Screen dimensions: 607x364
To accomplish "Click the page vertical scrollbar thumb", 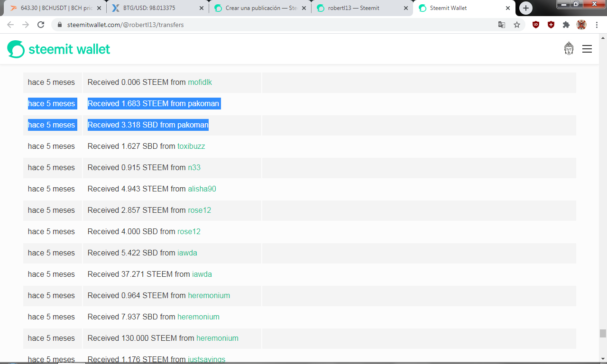I will pyautogui.click(x=603, y=333).
